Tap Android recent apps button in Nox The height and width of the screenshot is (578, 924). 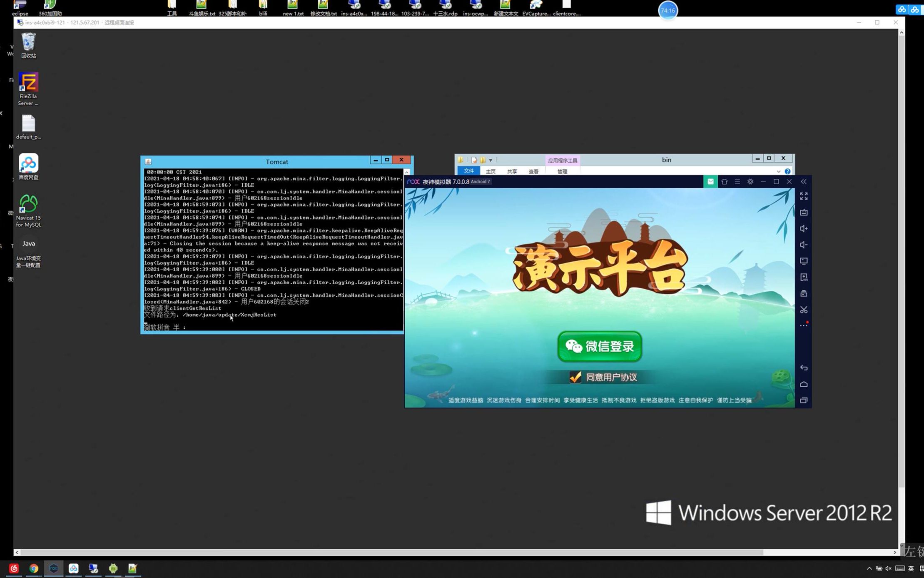pos(804,400)
